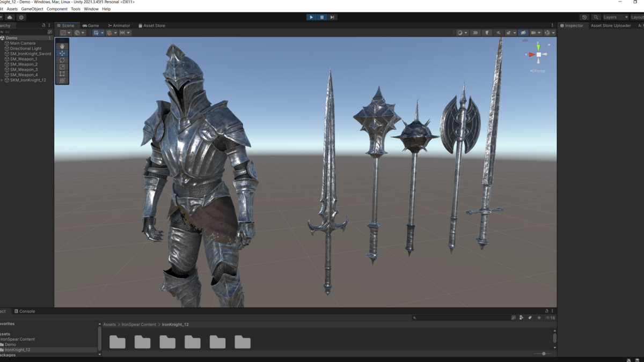This screenshot has width=644, height=362.
Task: Click IronSpear Content in the breadcrumb path
Action: (x=138, y=324)
